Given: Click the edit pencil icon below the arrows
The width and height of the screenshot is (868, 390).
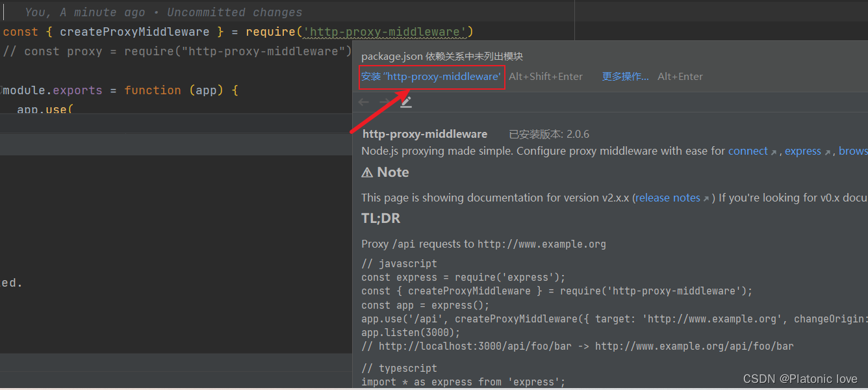Looking at the screenshot, I should click(405, 101).
